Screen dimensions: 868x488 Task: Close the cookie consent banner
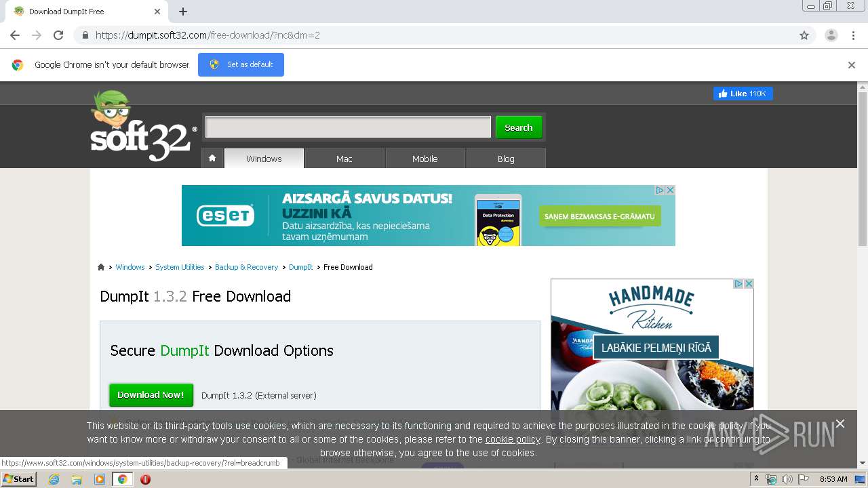click(x=840, y=424)
